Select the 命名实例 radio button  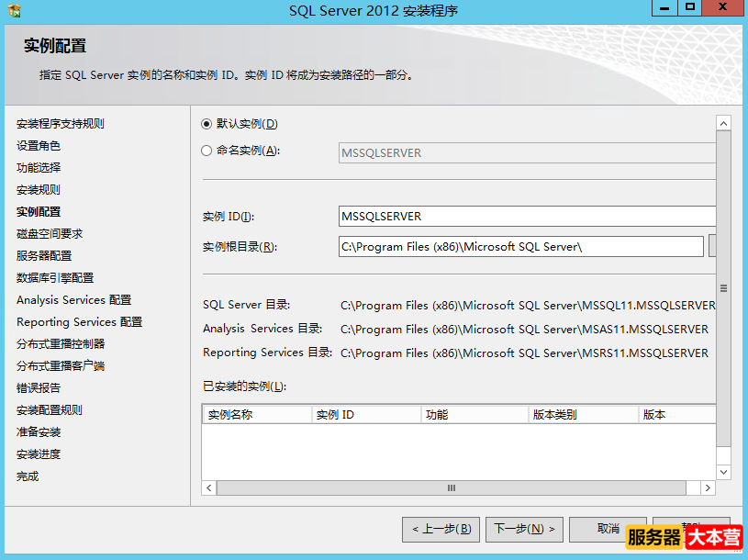click(x=207, y=151)
